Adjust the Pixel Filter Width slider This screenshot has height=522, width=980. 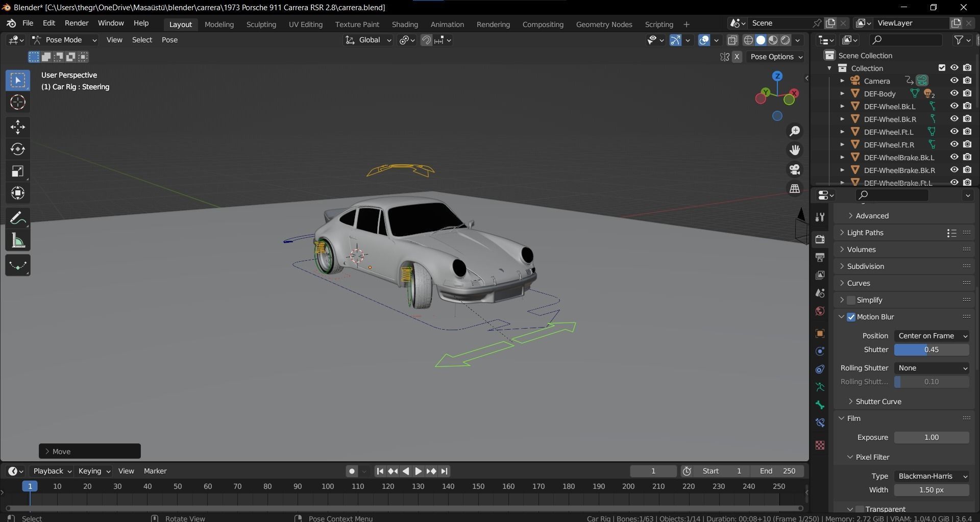pos(932,490)
